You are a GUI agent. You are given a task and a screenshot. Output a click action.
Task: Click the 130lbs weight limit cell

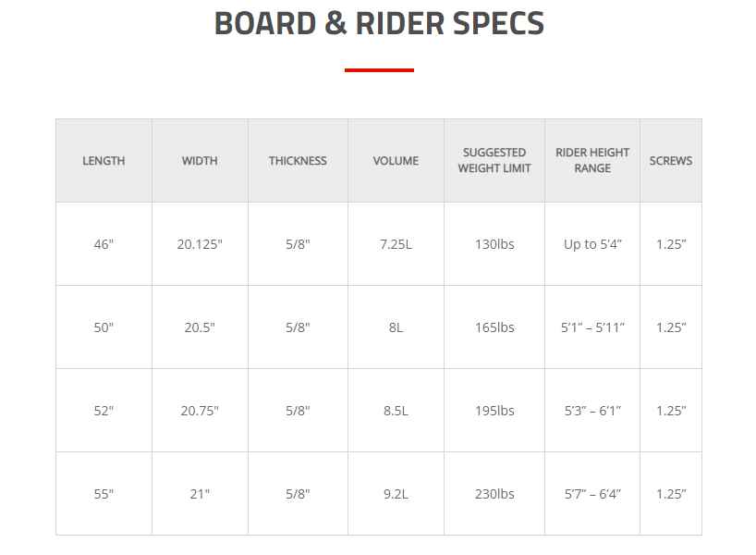(494, 244)
